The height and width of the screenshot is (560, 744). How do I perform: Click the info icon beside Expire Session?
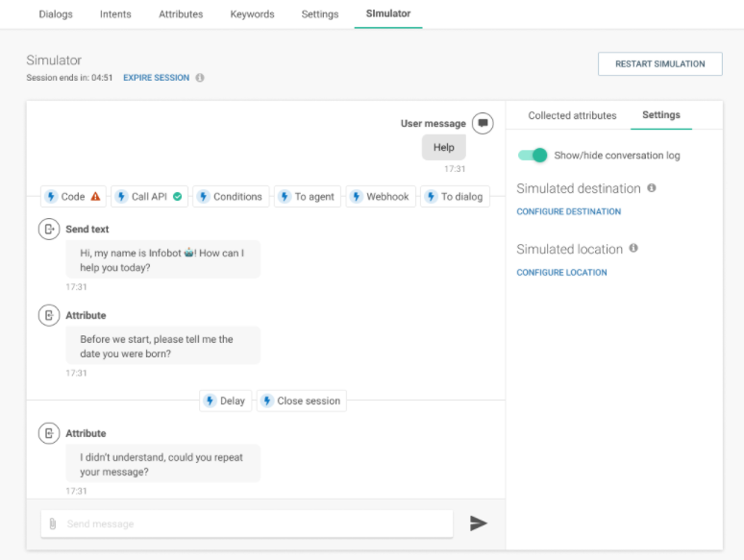pos(200,78)
